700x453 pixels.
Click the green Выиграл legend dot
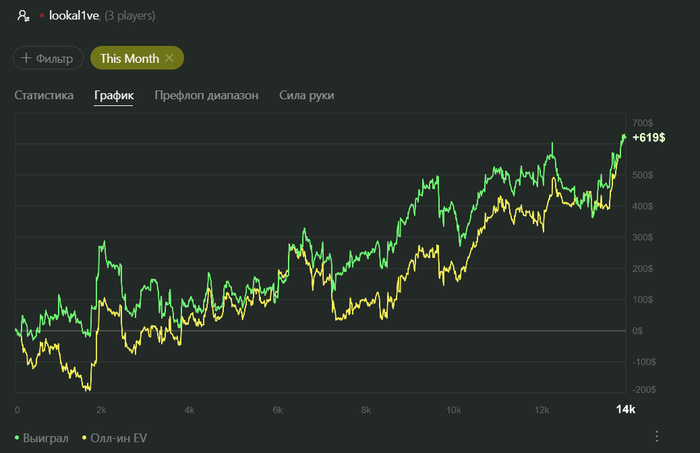(x=17, y=438)
